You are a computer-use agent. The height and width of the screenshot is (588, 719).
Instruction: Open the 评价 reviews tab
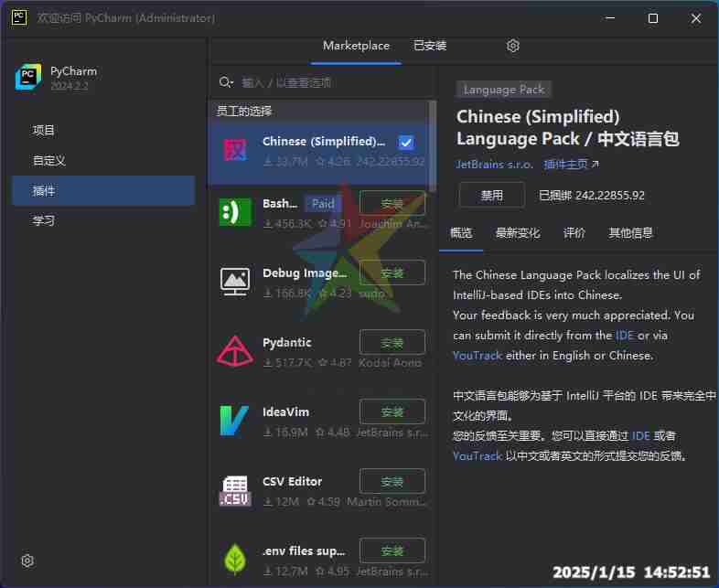point(574,233)
